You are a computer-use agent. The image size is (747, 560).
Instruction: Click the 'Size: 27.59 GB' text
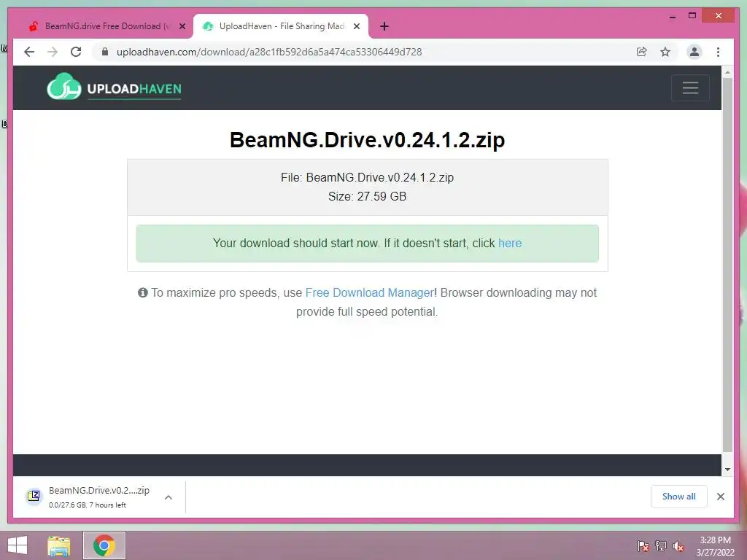click(x=368, y=197)
